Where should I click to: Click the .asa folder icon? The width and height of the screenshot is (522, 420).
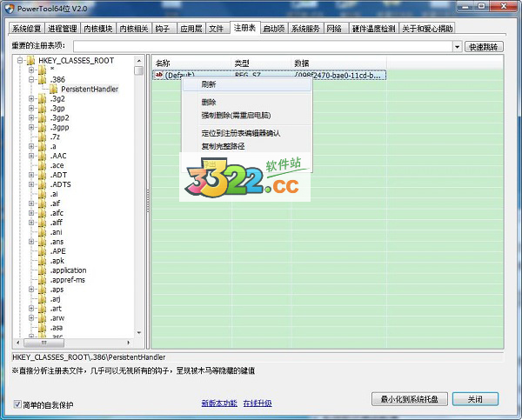tap(42, 328)
